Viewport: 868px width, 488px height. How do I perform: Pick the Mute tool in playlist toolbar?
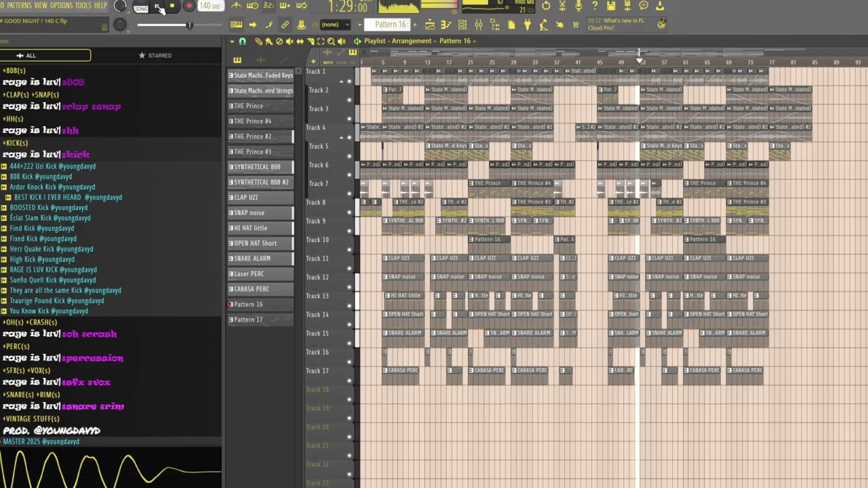point(290,41)
